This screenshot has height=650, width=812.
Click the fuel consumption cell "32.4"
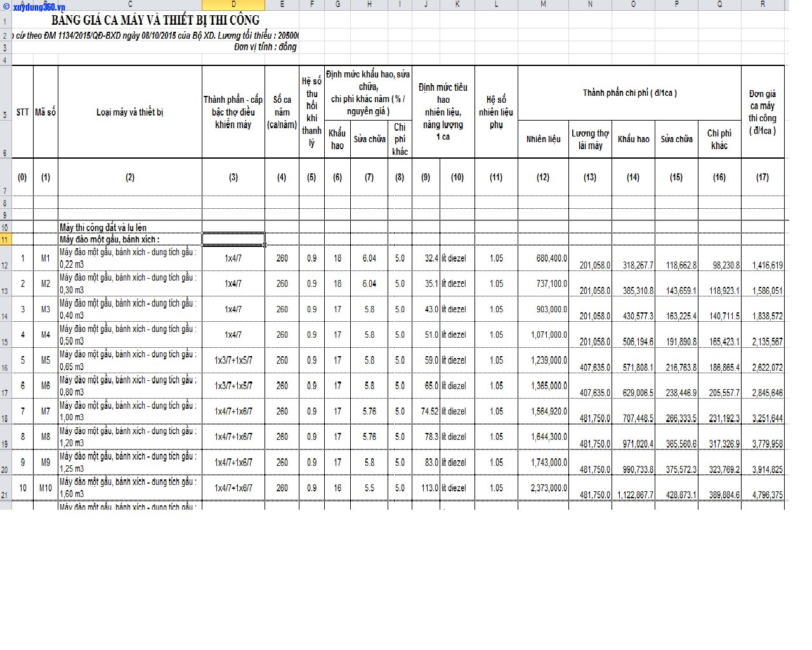[426, 258]
